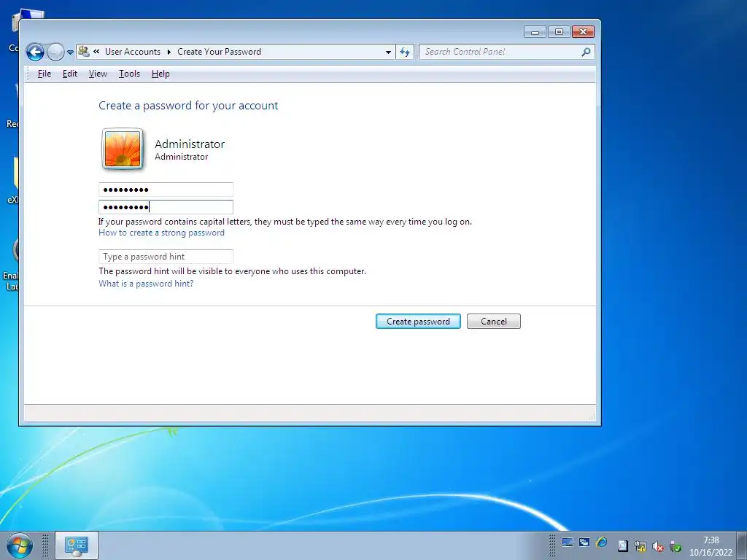The image size is (747, 560).
Task: Open the Edit menu
Action: point(69,74)
